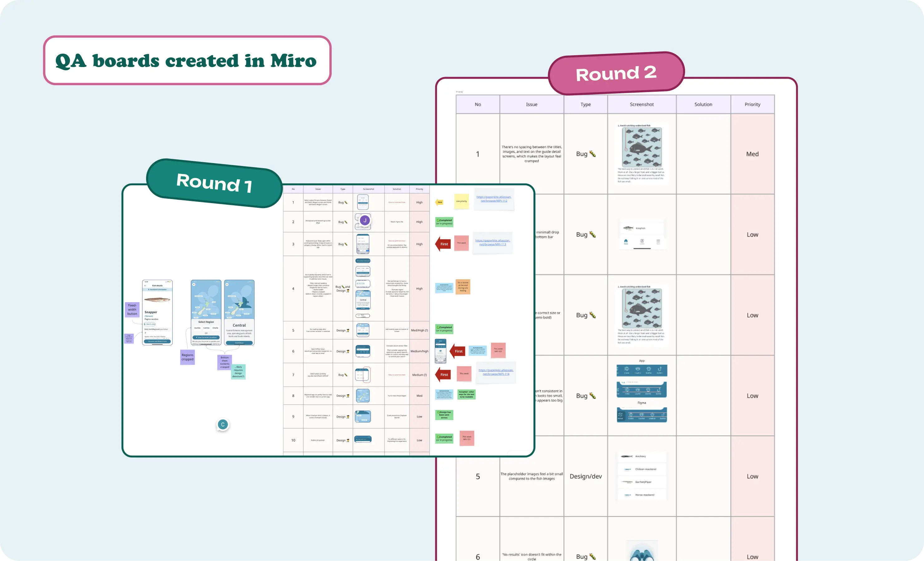Select pink 'This week MPI-101' note on row 10
This screenshot has height=561, width=924.
coord(466,438)
